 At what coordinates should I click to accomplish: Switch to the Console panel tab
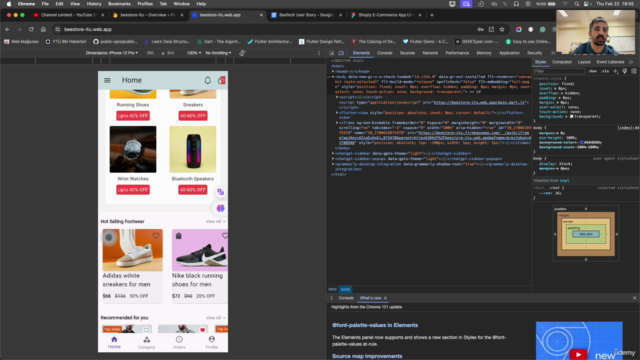tap(384, 53)
